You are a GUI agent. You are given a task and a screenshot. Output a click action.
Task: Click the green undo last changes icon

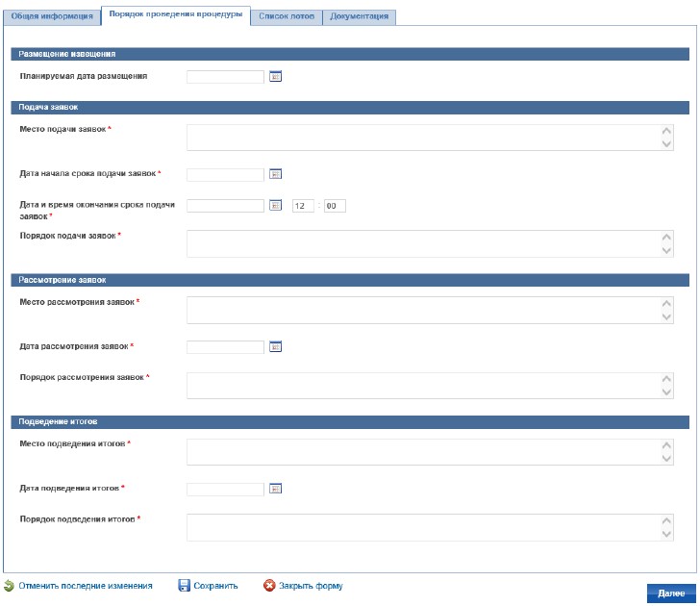pyautogui.click(x=9, y=585)
